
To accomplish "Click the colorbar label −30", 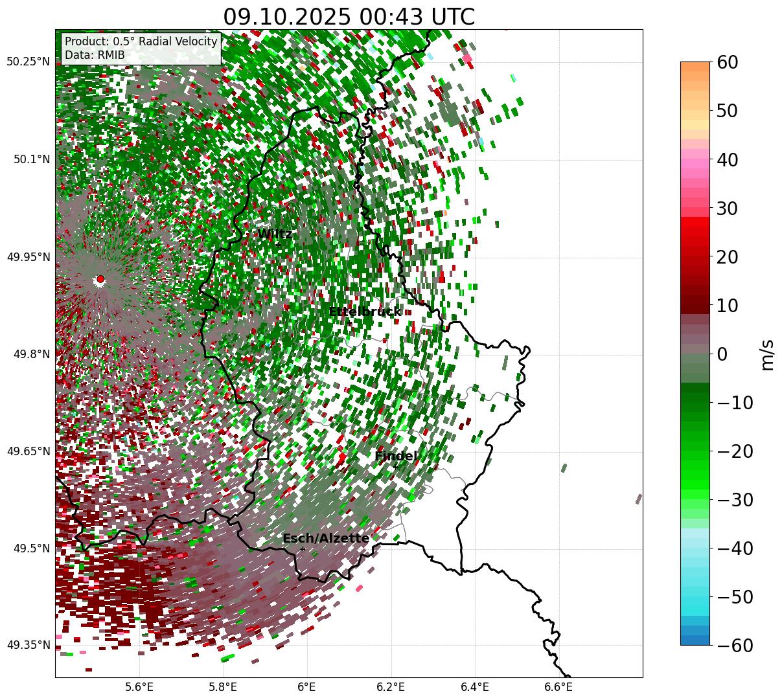I will pyautogui.click(x=734, y=499).
